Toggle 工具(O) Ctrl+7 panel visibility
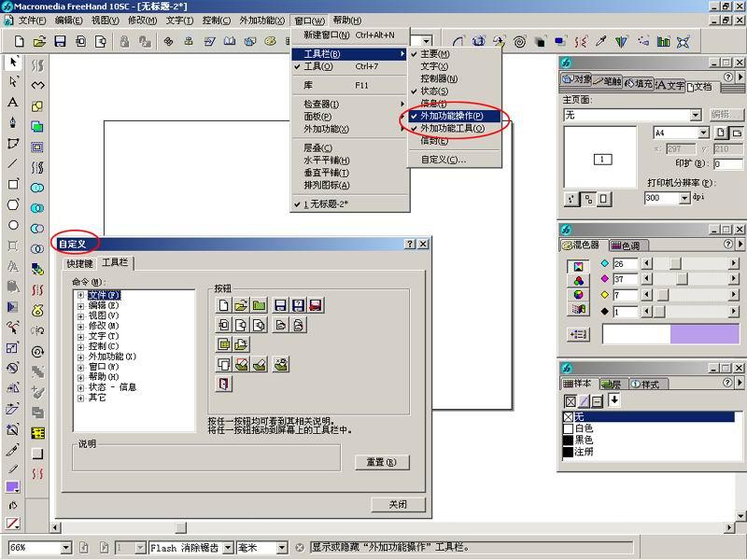Image resolution: width=747 pixels, height=560 pixels. 349,66
